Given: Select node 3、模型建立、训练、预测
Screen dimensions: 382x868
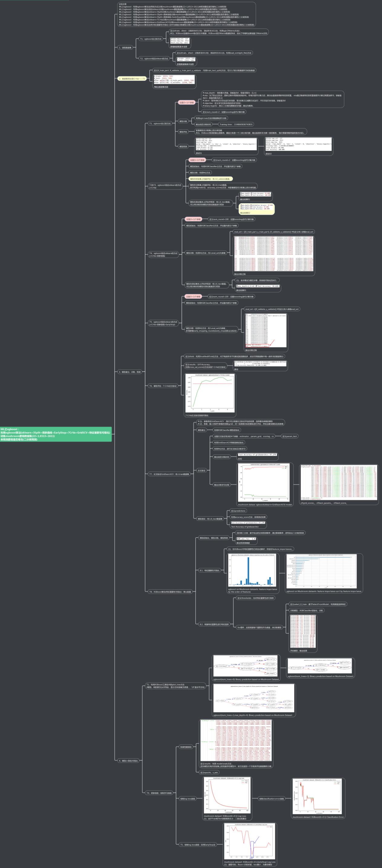Looking at the screenshot, I should [x=130, y=372].
